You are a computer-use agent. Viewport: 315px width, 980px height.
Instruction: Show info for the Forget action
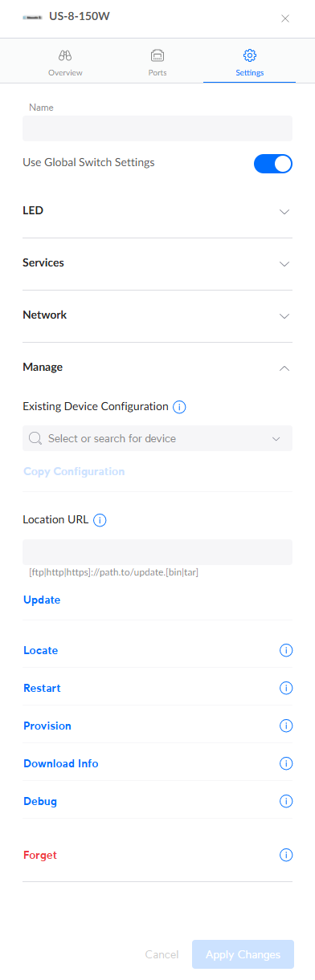point(285,856)
